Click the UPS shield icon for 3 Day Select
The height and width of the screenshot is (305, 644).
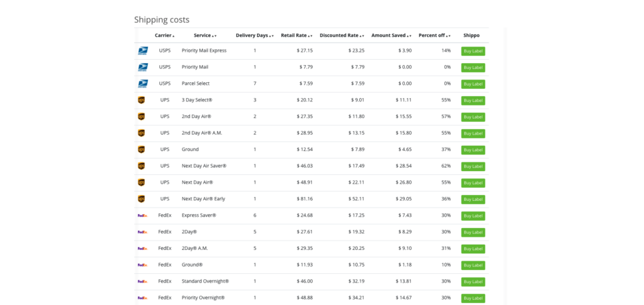tap(141, 100)
